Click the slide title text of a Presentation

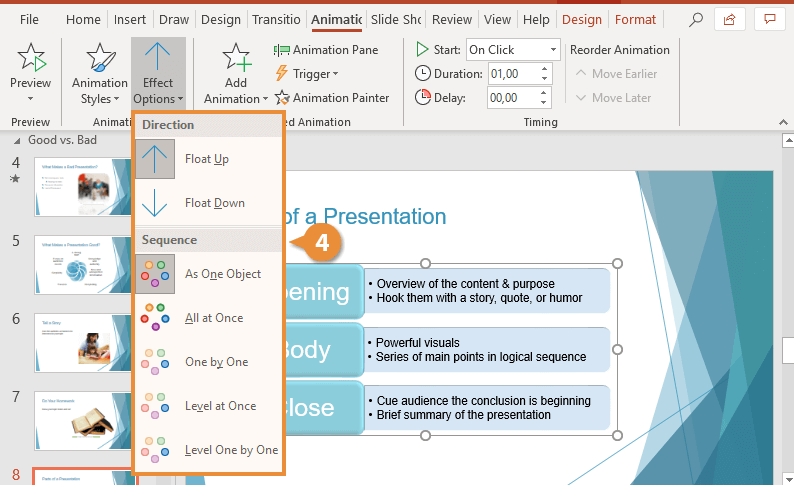tap(366, 217)
